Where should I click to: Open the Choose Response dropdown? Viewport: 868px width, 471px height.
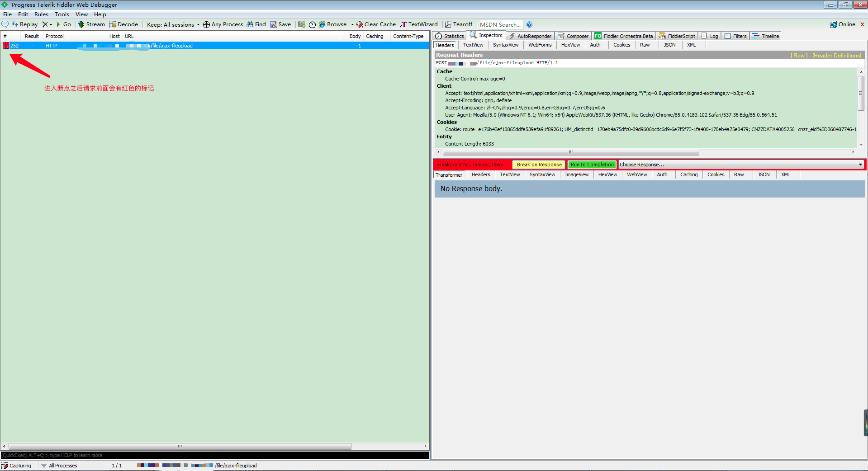[740, 165]
